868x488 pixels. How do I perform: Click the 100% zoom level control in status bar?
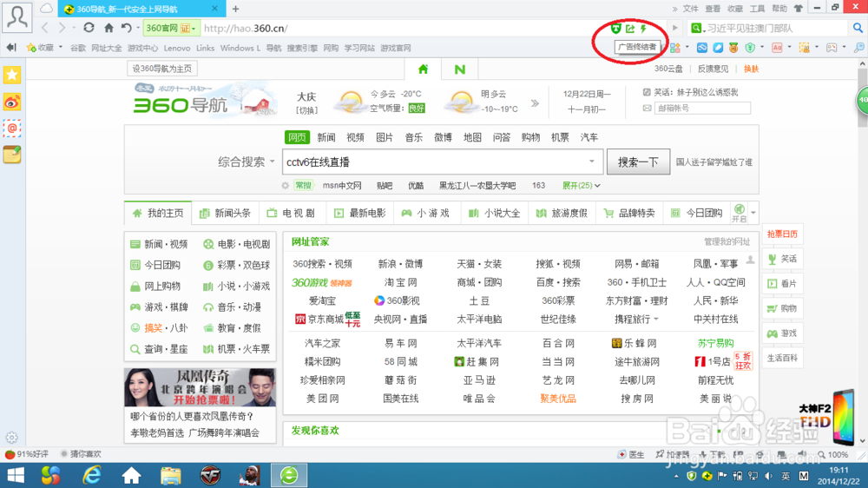tap(833, 454)
